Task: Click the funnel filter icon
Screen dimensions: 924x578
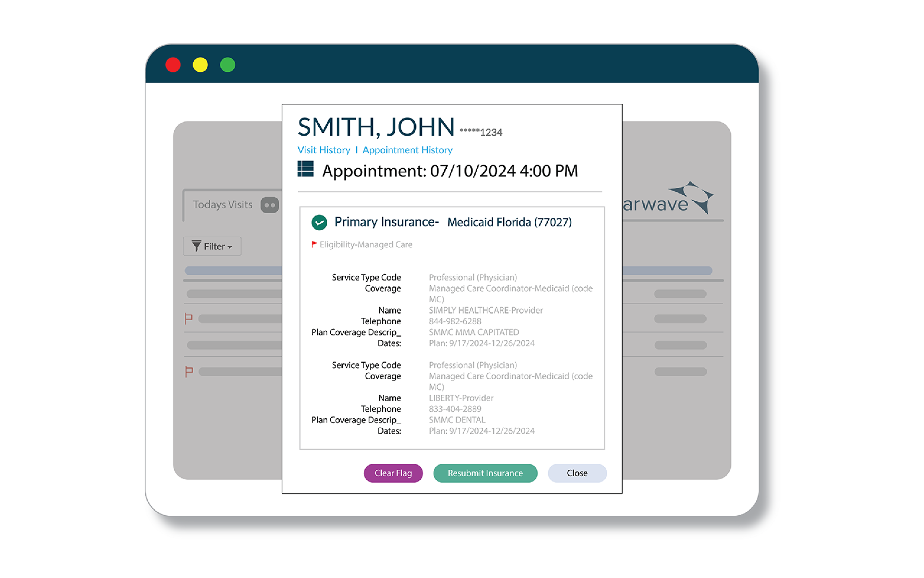Action: (x=196, y=246)
